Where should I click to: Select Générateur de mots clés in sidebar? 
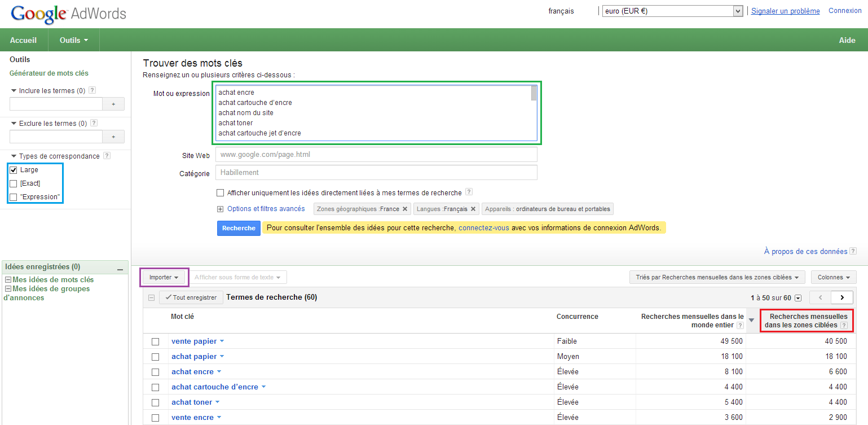[x=49, y=73]
